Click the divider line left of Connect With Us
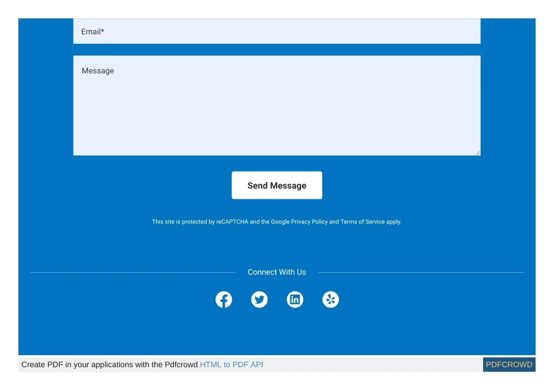The image size is (554, 392). 133,272
